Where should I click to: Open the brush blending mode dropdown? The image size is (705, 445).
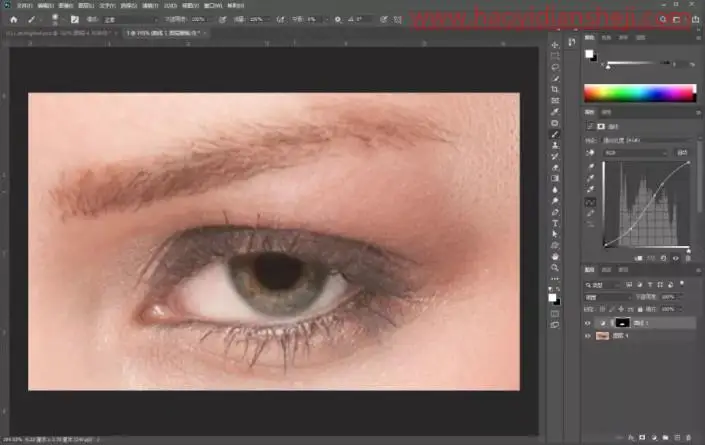130,20
